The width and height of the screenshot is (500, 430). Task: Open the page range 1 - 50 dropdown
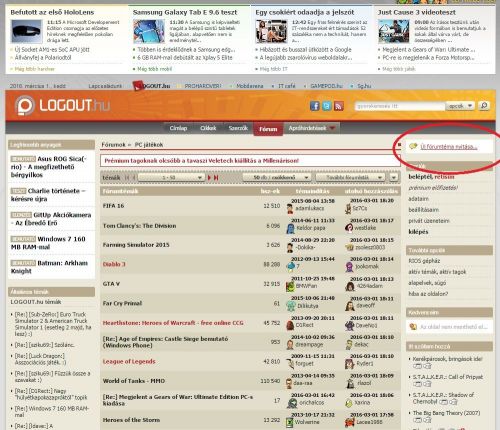(171, 178)
